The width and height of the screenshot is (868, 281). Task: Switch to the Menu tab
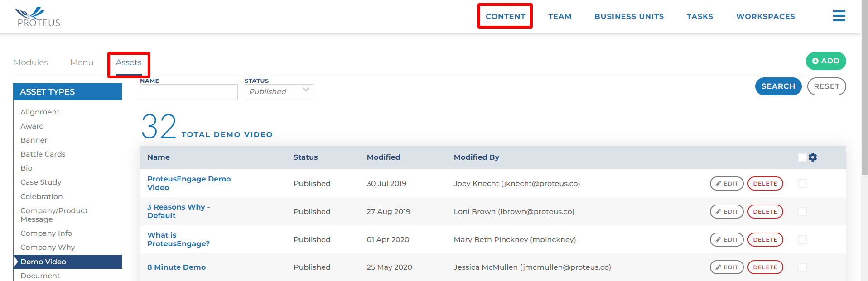pos(82,62)
